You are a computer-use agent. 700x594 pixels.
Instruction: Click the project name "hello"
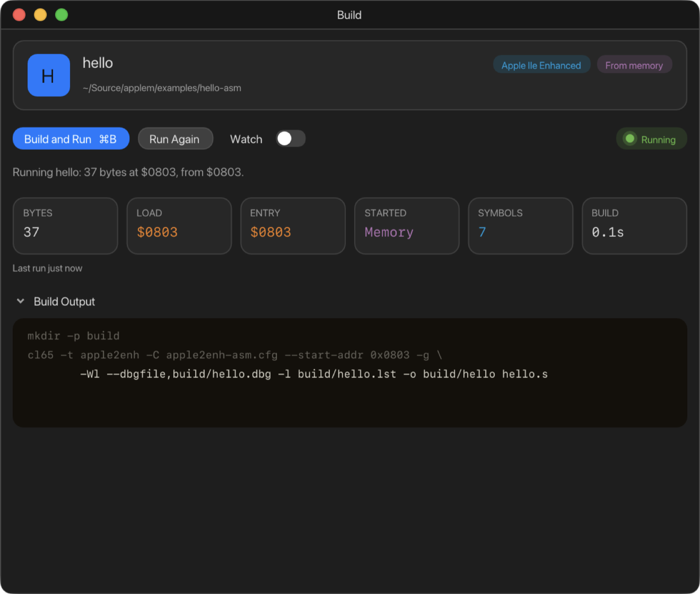98,63
